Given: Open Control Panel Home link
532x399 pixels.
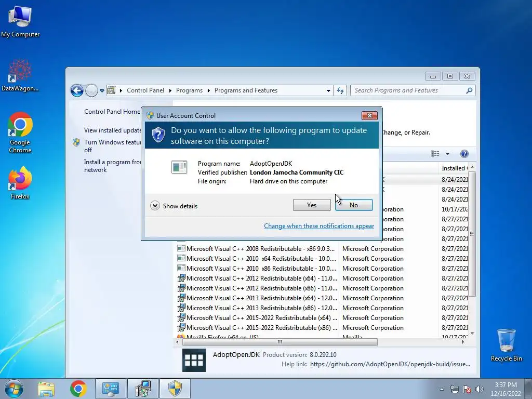Looking at the screenshot, I should coord(112,112).
